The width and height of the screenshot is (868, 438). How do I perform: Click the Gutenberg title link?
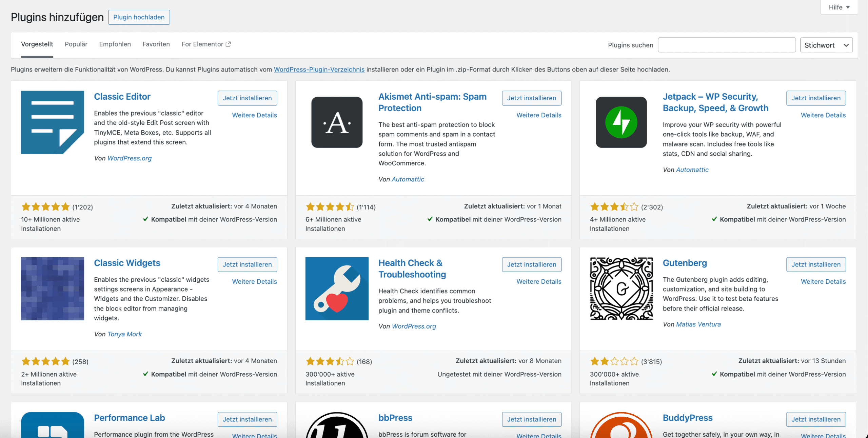(685, 263)
